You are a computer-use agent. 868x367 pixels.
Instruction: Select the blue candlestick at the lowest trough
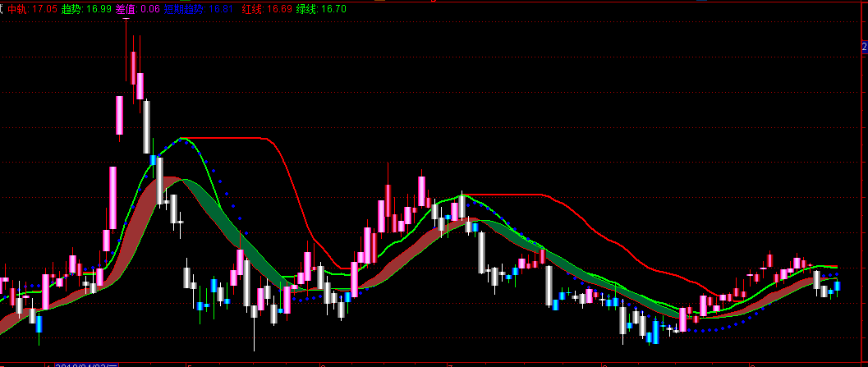654,332
